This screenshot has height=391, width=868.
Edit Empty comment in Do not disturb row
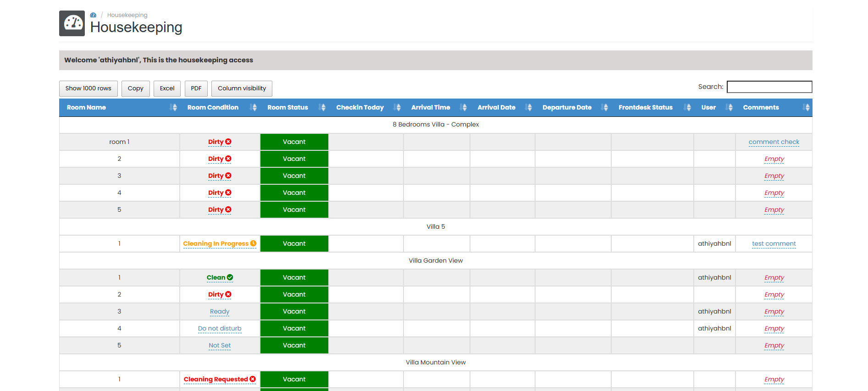(x=774, y=329)
